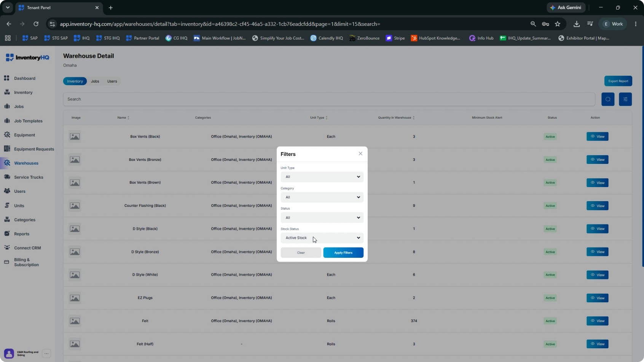
Task: Open Connect CRM page
Action: [x=27, y=248]
